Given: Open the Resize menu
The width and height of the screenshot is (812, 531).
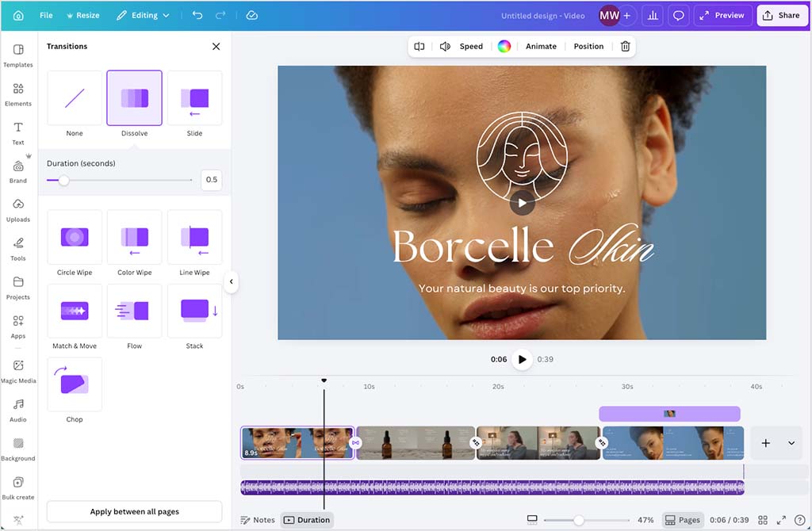Looking at the screenshot, I should (x=82, y=16).
